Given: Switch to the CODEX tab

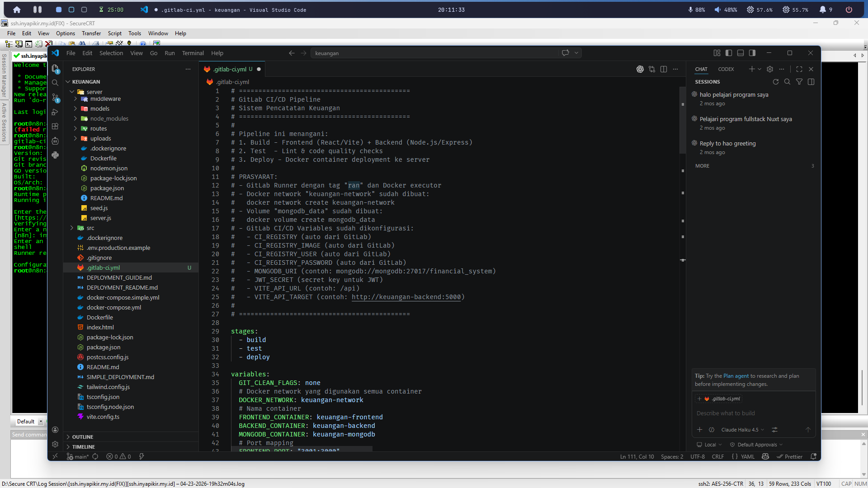Looking at the screenshot, I should click(726, 69).
